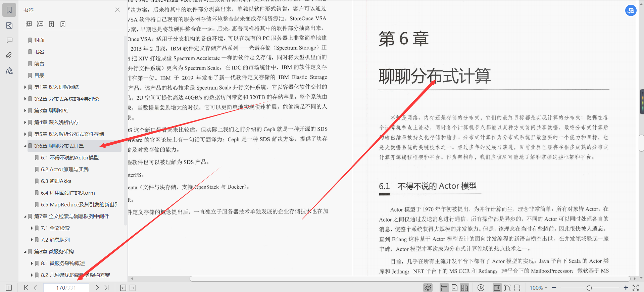The height and width of the screenshot is (292, 644).
Task: Close the 书签 bookmarks panel
Action: (x=117, y=10)
